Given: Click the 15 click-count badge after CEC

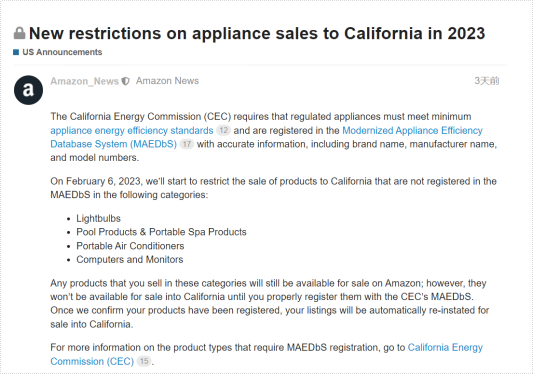Looking at the screenshot, I should click(144, 361).
